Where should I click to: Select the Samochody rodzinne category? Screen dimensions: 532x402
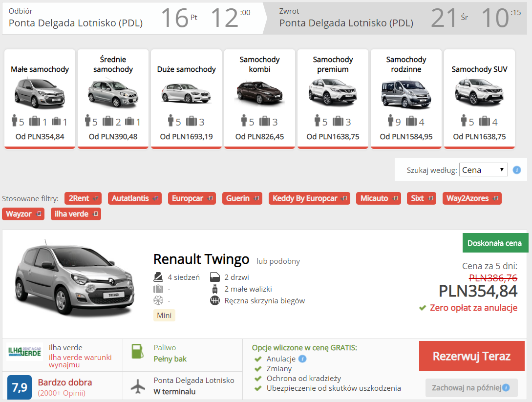[x=406, y=99]
